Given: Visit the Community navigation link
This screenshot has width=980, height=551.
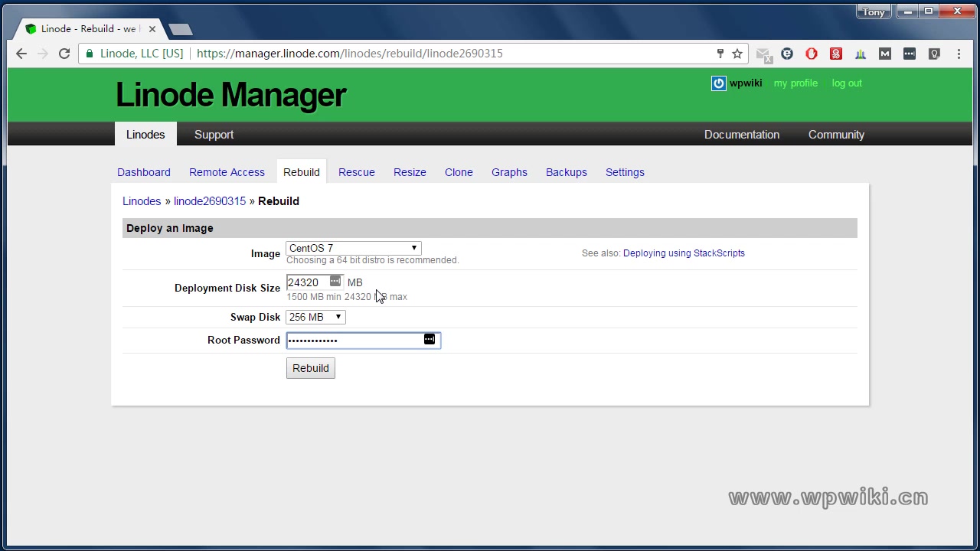Looking at the screenshot, I should [x=836, y=135].
